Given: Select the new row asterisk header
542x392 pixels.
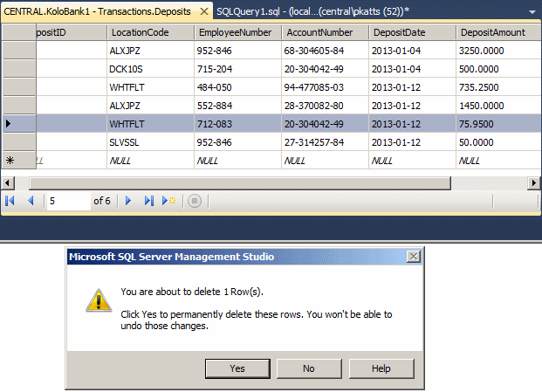Looking at the screenshot, I should pyautogui.click(x=19, y=161).
